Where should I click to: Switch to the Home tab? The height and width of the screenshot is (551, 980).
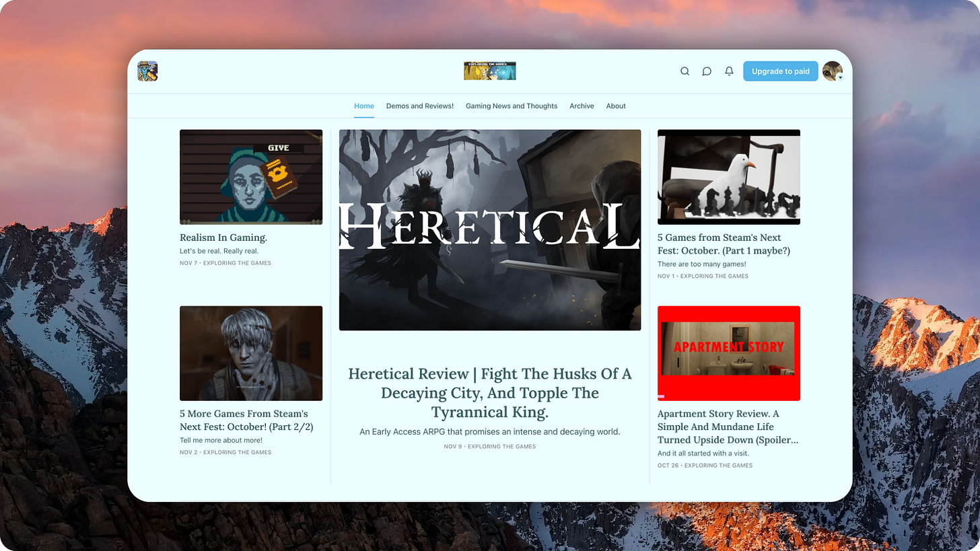(x=364, y=106)
